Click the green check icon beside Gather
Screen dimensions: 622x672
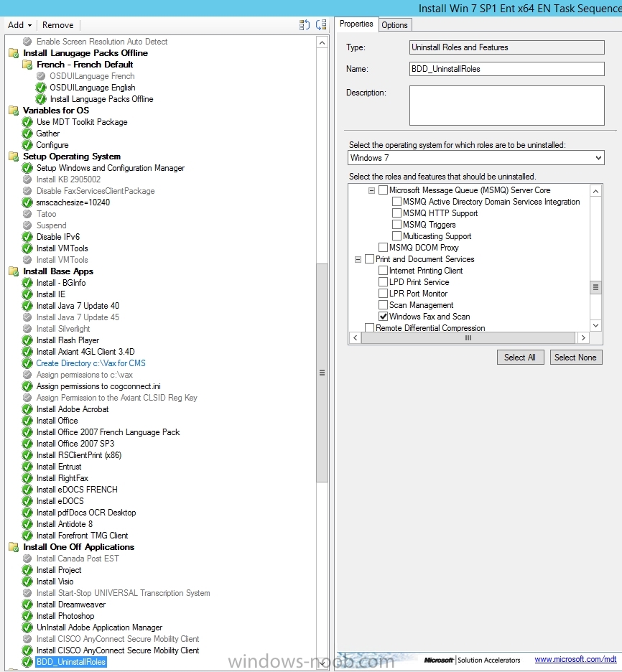coord(27,134)
